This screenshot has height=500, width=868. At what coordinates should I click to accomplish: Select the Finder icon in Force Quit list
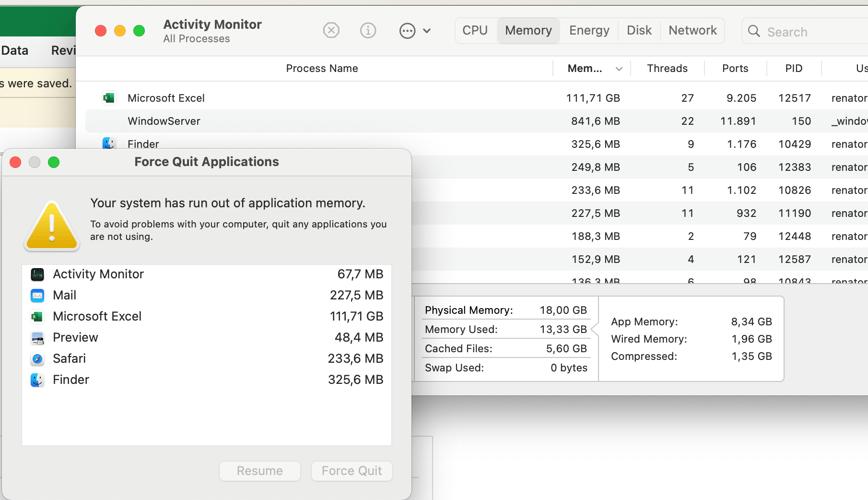coord(37,380)
